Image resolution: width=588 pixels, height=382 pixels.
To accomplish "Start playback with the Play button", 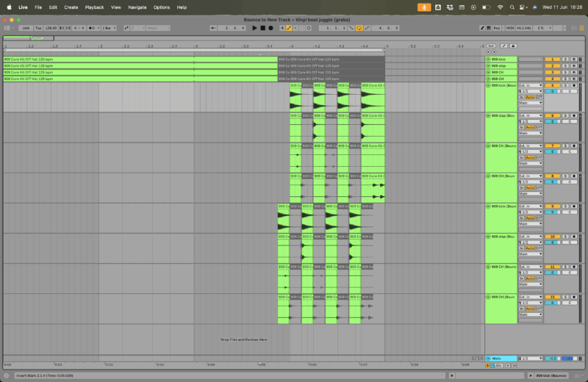I will point(255,28).
